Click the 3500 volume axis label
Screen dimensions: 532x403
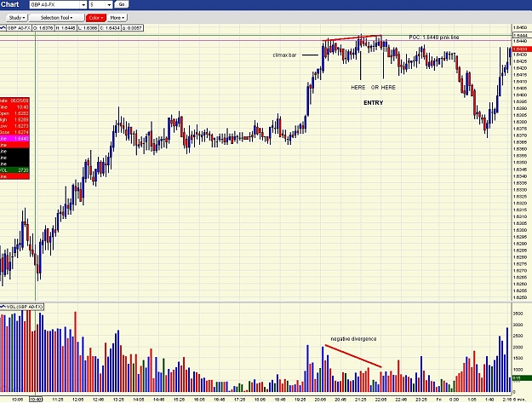[518, 314]
